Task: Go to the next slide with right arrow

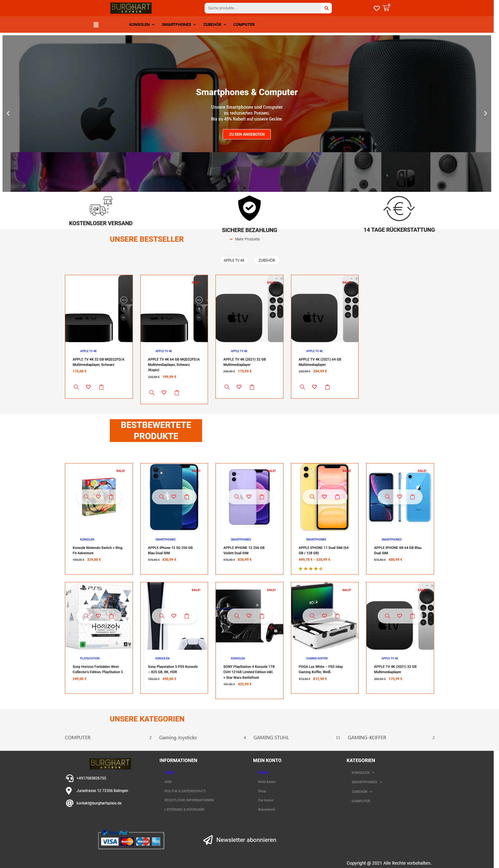Action: pyautogui.click(x=485, y=114)
